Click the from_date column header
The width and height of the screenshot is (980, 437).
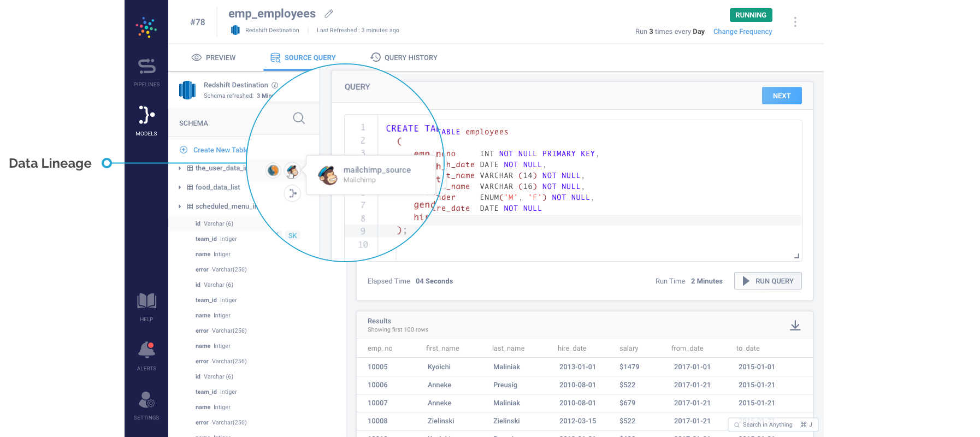click(687, 349)
